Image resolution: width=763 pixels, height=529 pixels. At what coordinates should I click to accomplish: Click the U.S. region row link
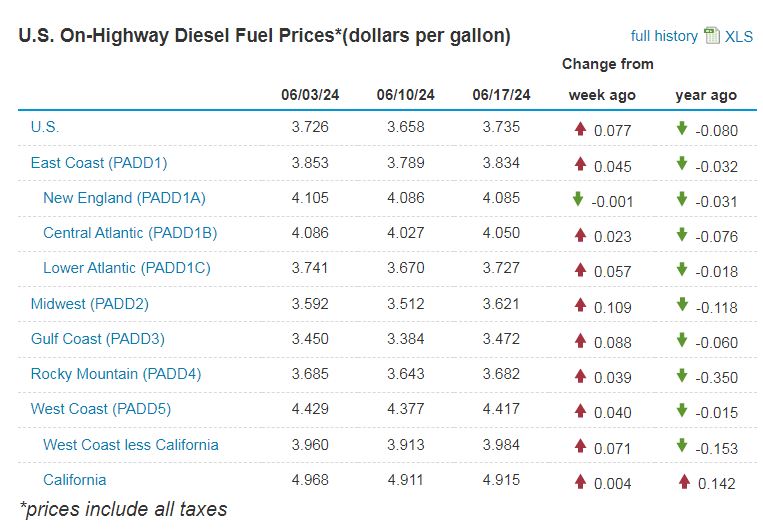[45, 127]
